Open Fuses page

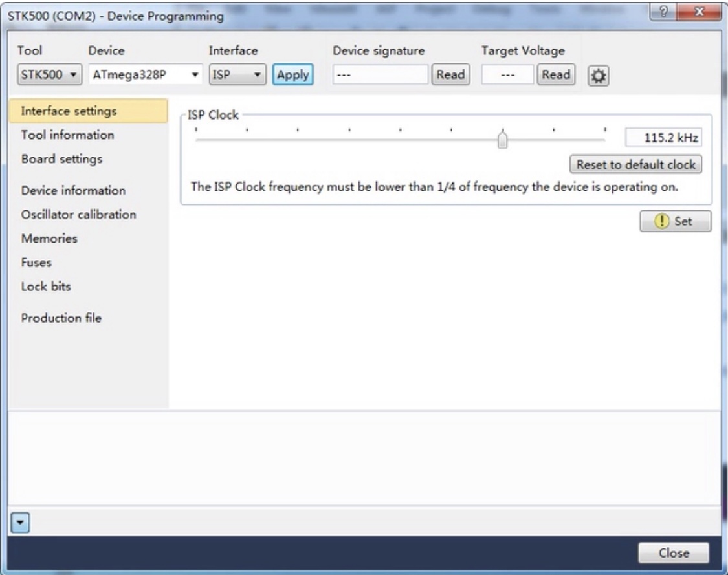[36, 263]
